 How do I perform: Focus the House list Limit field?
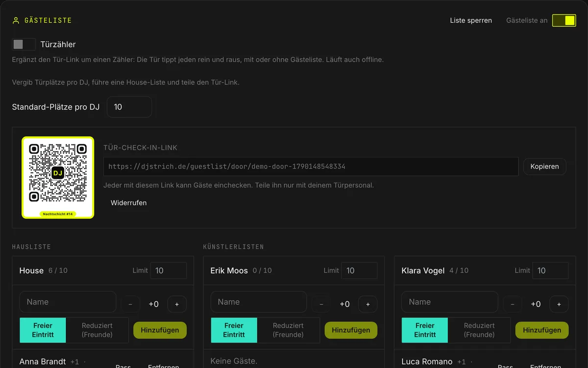point(168,270)
